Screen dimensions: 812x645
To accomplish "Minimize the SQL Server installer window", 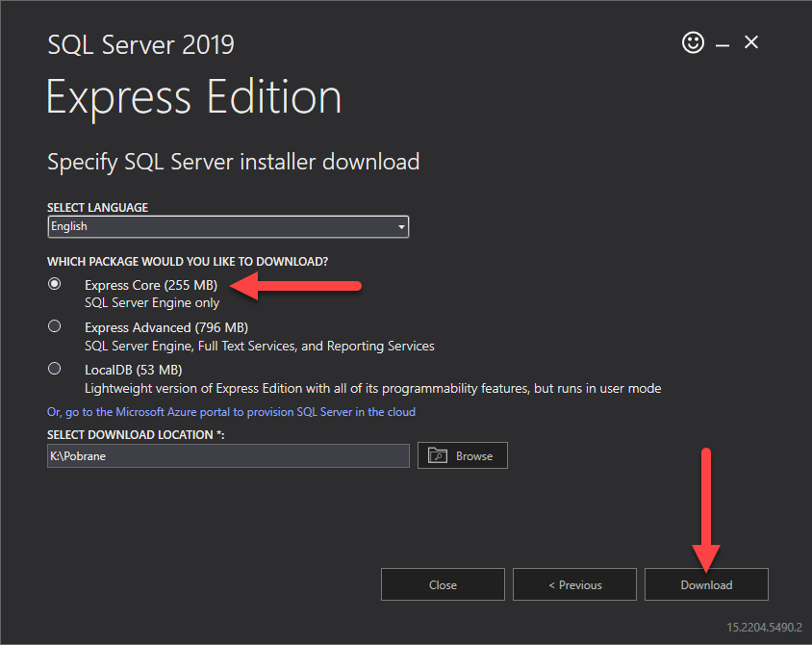I will coord(722,43).
